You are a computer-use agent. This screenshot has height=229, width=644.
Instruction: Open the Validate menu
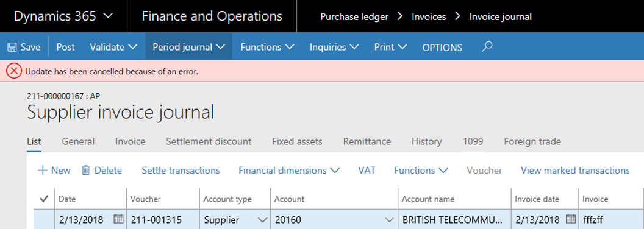(113, 47)
